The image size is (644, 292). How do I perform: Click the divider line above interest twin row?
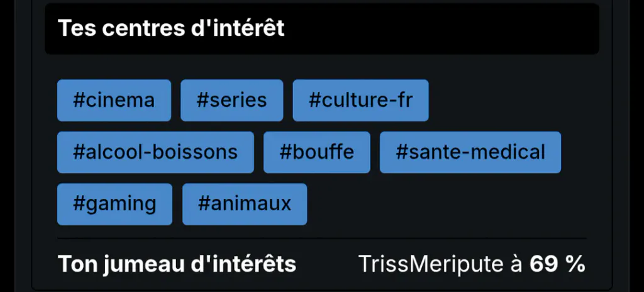321,238
